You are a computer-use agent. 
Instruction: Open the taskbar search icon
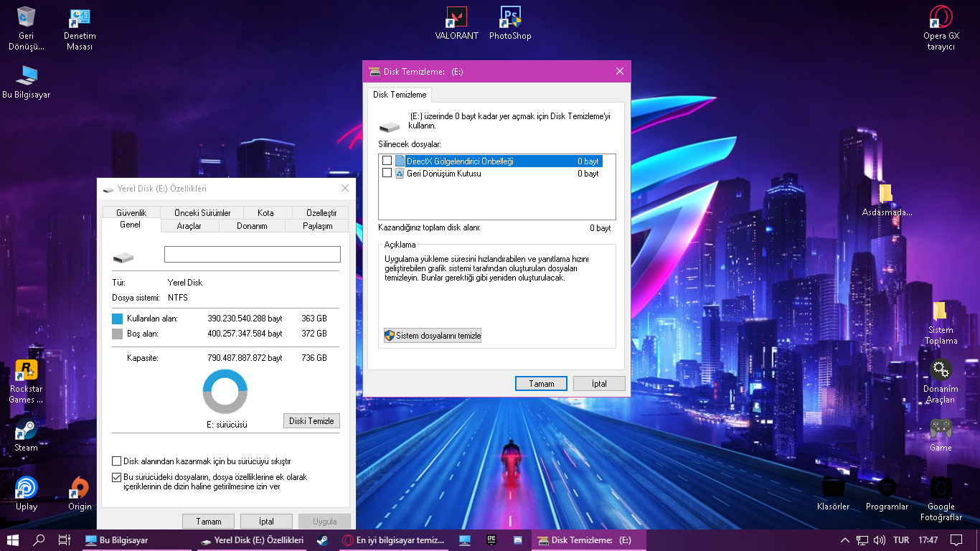[39, 540]
